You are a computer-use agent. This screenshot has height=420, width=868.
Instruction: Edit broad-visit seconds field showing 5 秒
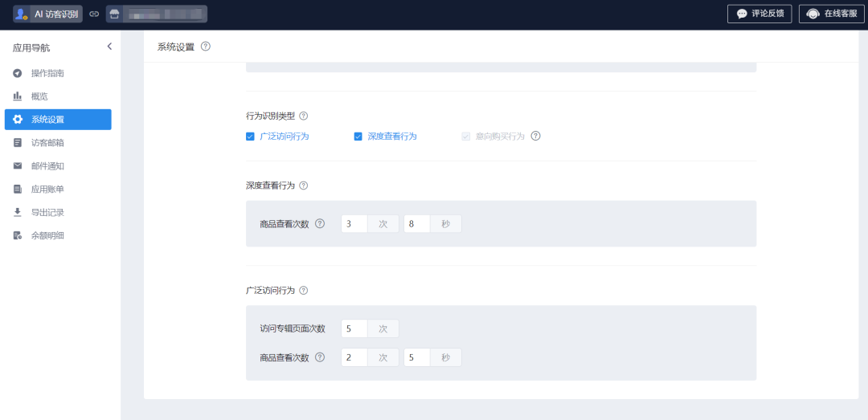417,357
